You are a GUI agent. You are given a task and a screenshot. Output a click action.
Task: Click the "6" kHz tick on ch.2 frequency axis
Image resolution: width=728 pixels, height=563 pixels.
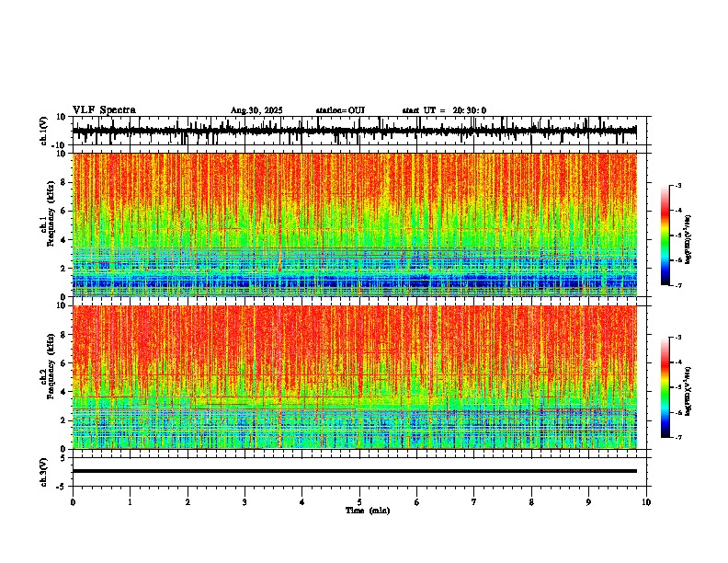pyautogui.click(x=64, y=363)
